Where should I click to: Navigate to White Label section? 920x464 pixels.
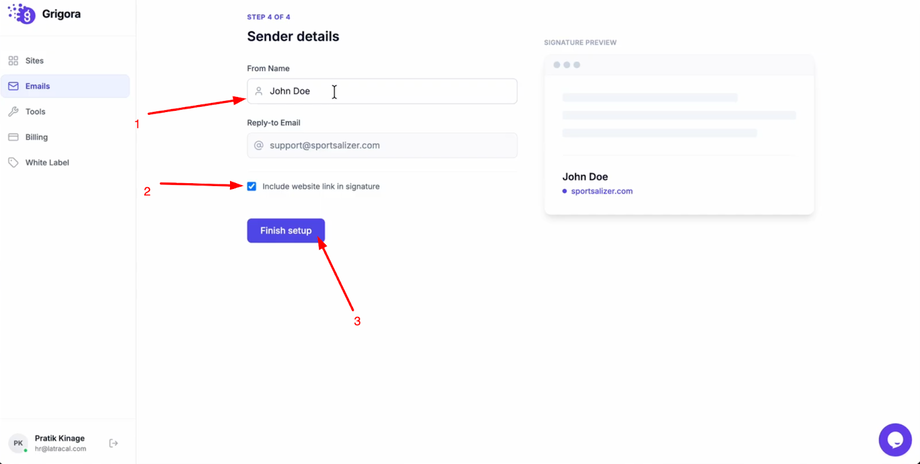(x=47, y=162)
